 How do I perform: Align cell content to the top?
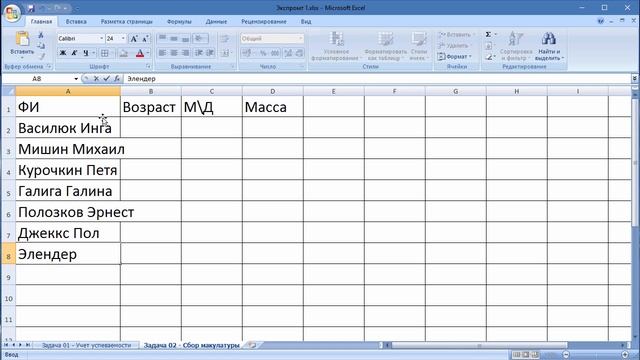[x=162, y=38]
